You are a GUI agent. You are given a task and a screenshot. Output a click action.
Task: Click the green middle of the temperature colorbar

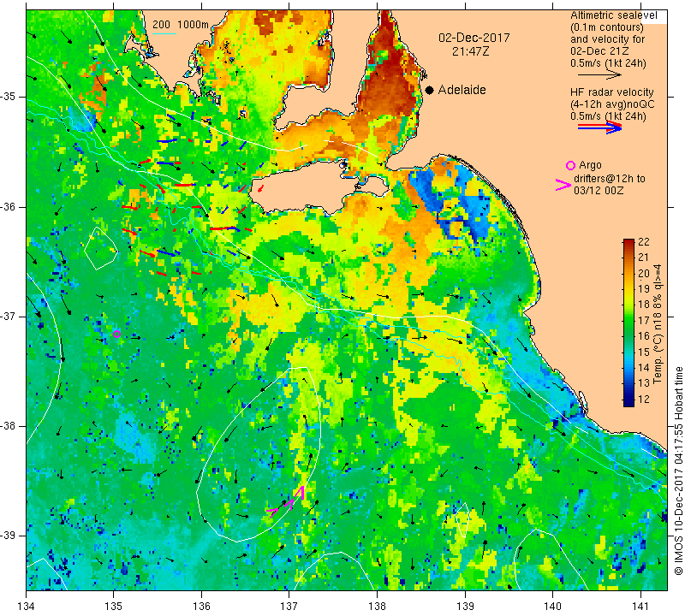coord(628,323)
